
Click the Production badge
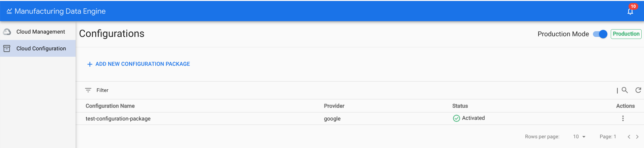626,34
